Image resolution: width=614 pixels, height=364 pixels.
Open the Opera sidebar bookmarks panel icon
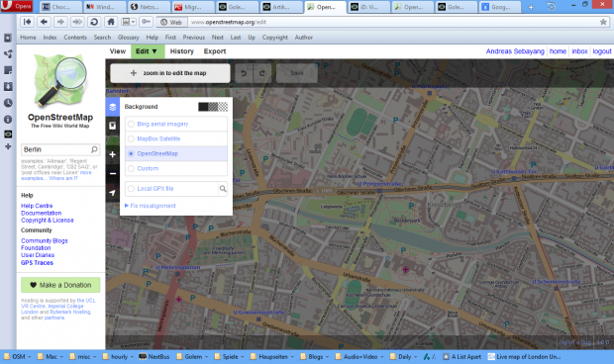(8, 38)
